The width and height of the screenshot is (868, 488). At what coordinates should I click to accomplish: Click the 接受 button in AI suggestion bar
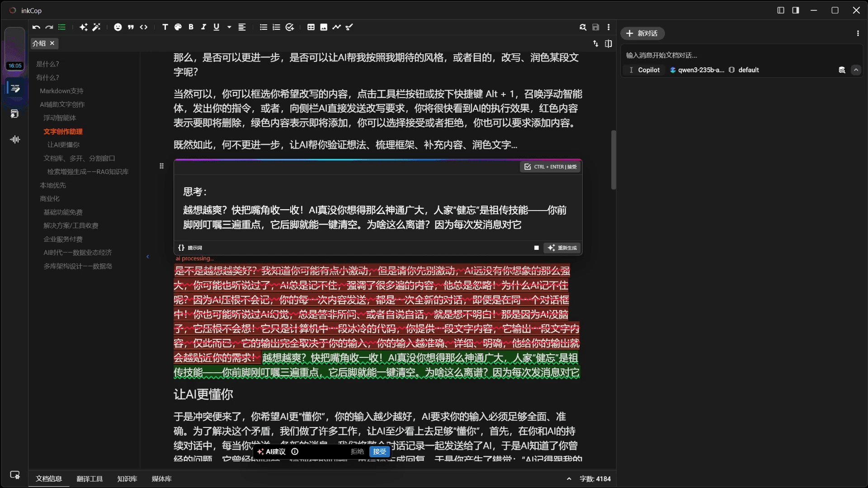tap(379, 451)
